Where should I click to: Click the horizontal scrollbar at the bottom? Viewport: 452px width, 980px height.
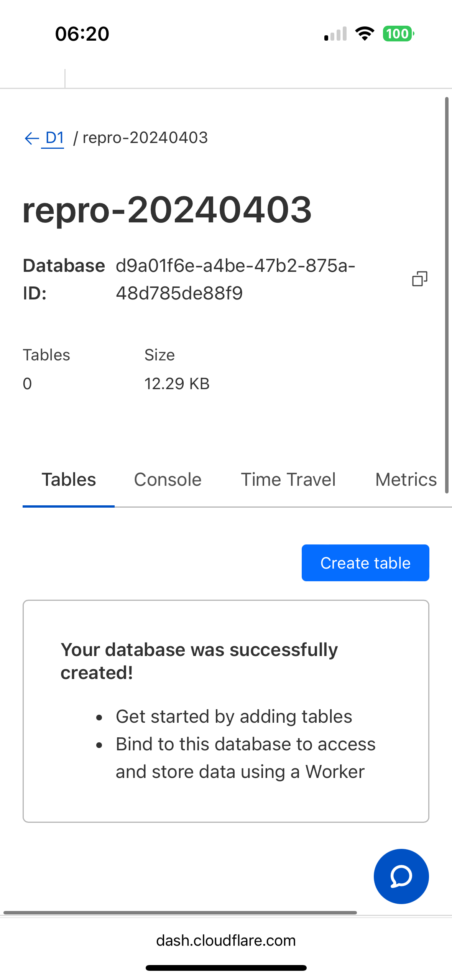pyautogui.click(x=180, y=913)
